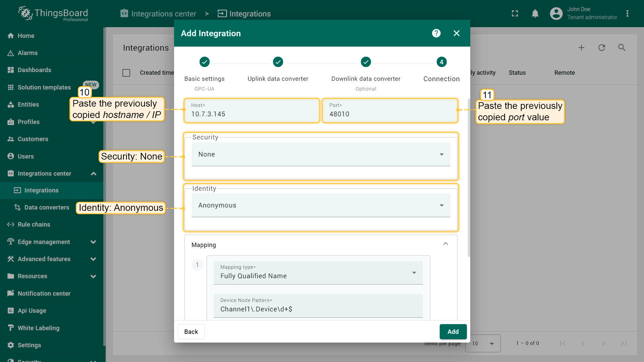Click the search magnifier icon
This screenshot has width=644, height=362.
[x=622, y=48]
